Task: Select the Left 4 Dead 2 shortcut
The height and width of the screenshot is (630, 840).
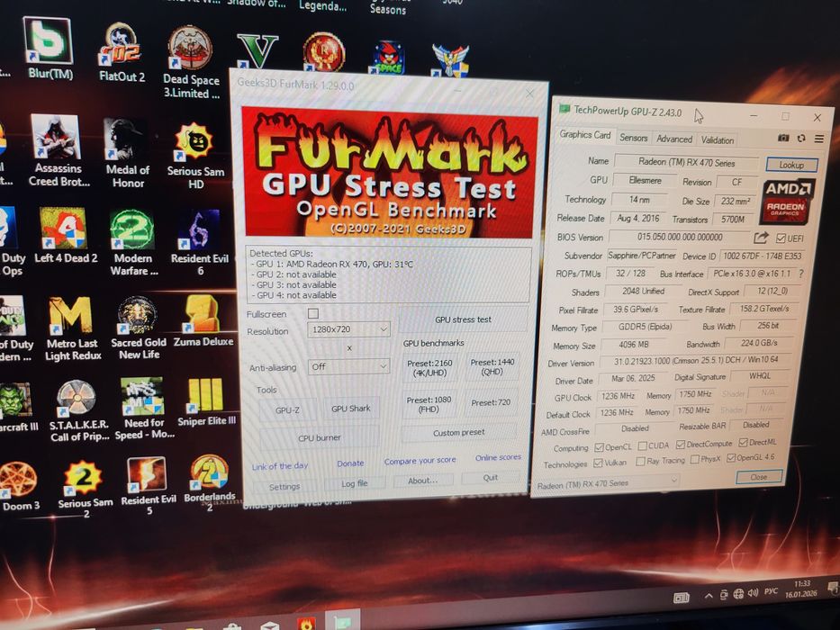Action: [66, 236]
